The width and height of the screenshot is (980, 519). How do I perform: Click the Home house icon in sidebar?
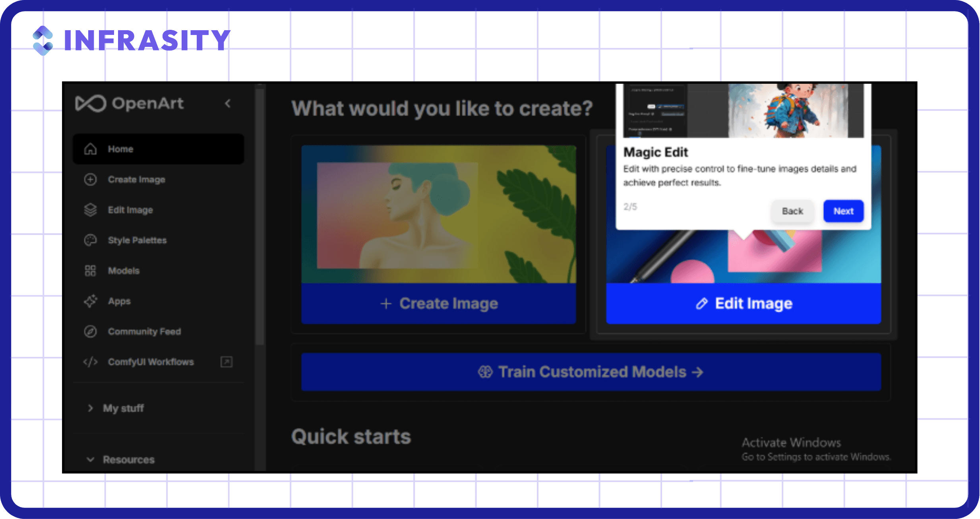coord(91,149)
